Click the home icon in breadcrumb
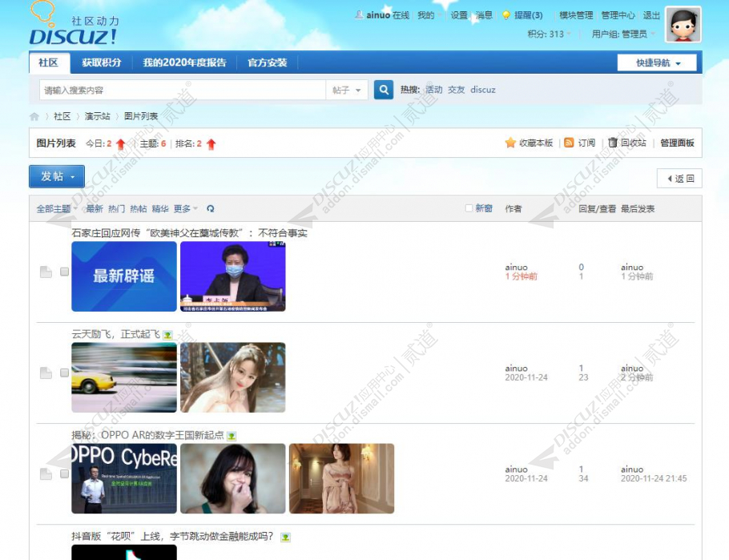 click(34, 116)
